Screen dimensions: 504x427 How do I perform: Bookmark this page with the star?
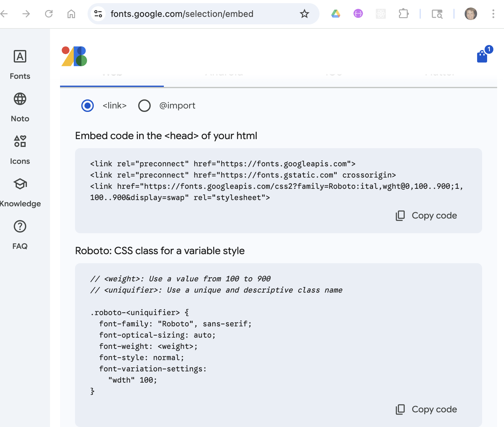pyautogui.click(x=305, y=14)
